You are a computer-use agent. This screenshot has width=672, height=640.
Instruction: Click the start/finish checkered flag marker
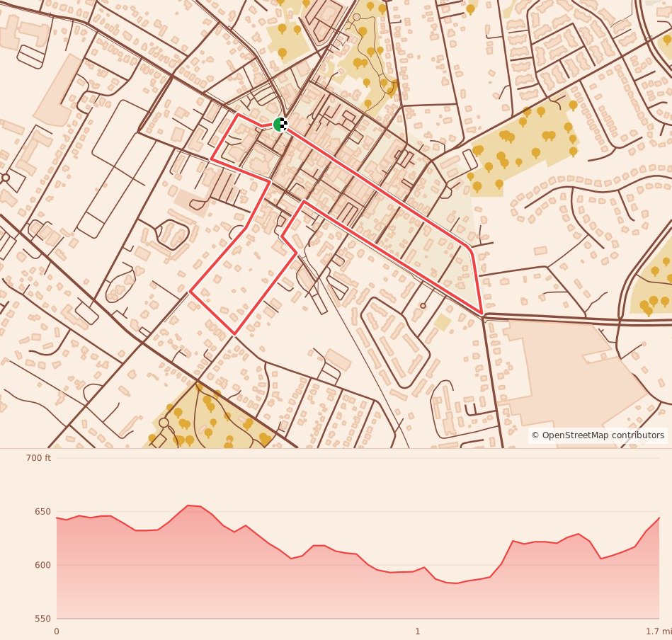point(280,124)
